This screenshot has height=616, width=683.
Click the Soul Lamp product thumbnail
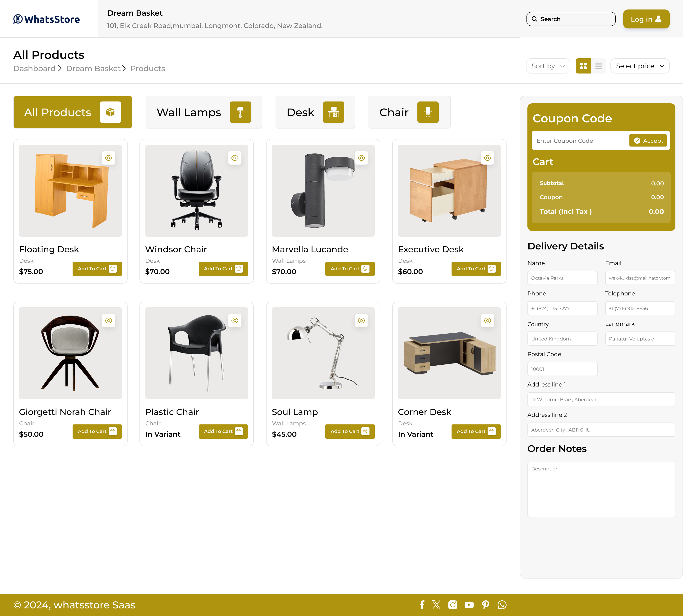pyautogui.click(x=323, y=353)
